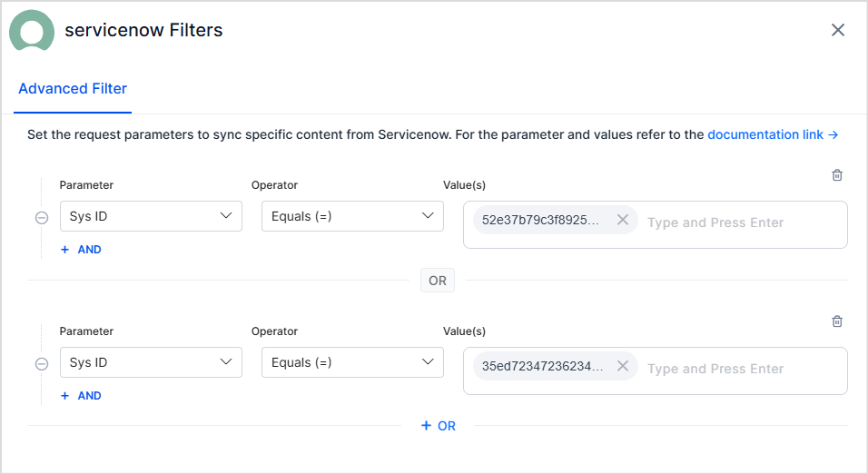Remove the second filter row using minus icon
Viewport: 868px width, 474px height.
click(x=42, y=364)
